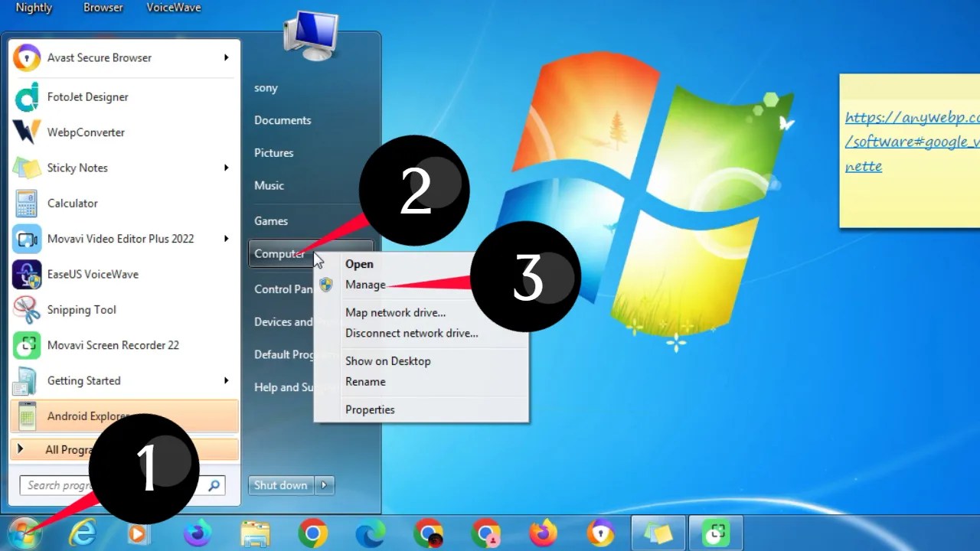The image size is (980, 551).
Task: Launch Movavi Video Editor Plus 2022
Action: [x=122, y=239]
